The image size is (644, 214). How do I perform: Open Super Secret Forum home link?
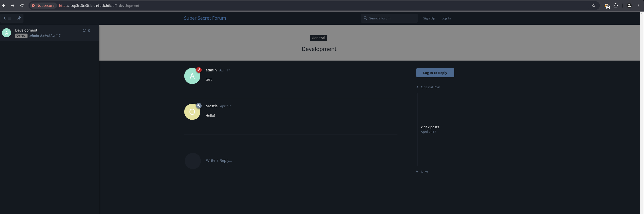pyautogui.click(x=205, y=18)
